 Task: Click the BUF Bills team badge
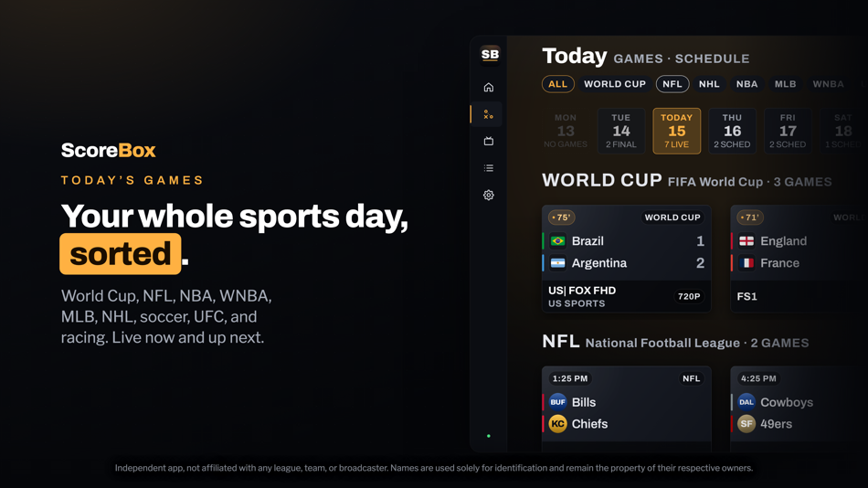[558, 402]
